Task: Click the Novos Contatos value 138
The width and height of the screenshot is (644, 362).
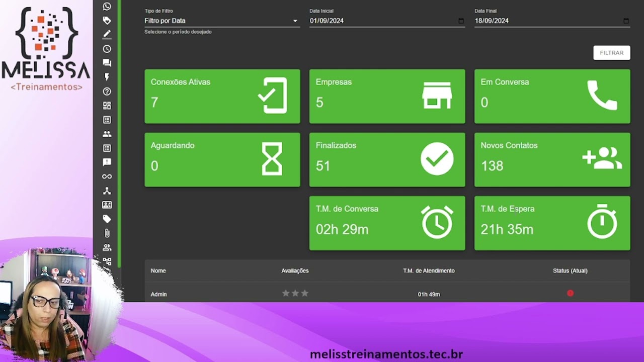Action: click(492, 166)
